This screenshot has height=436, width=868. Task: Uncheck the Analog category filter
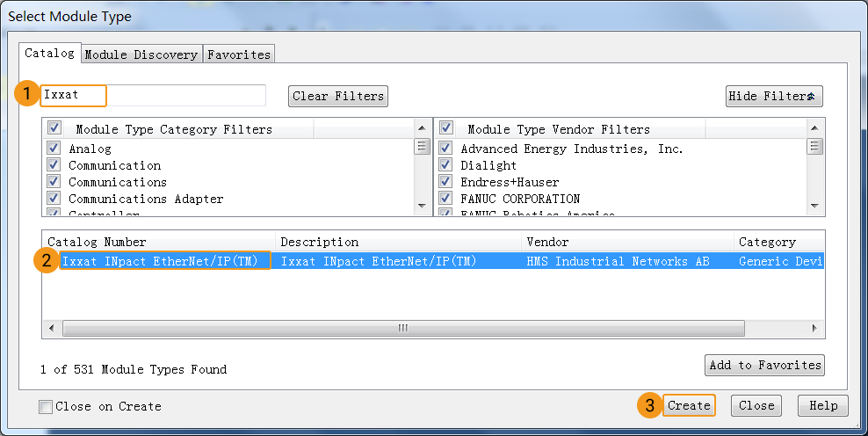[54, 149]
